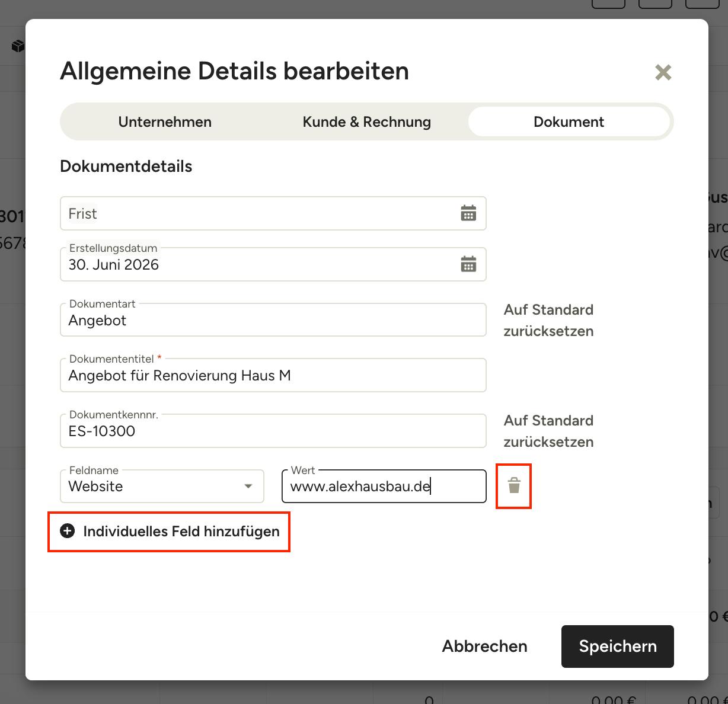
Task: Open the Frist calendar picker icon
Action: click(468, 213)
